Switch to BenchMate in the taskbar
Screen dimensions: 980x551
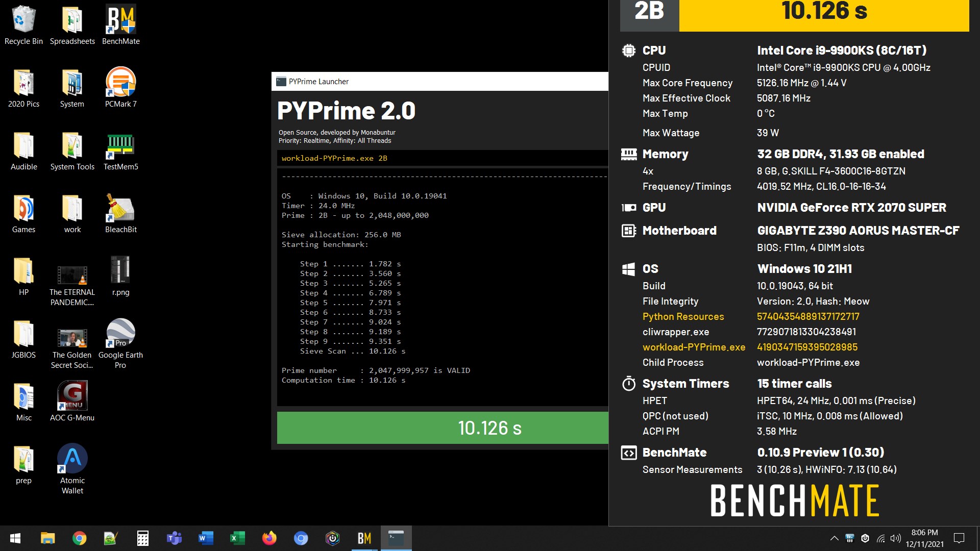pyautogui.click(x=364, y=538)
